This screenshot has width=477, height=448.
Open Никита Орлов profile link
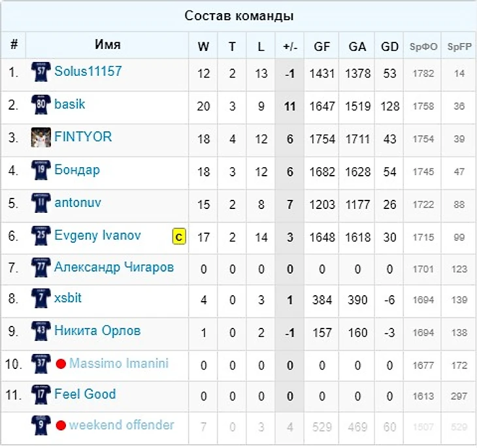(x=97, y=330)
